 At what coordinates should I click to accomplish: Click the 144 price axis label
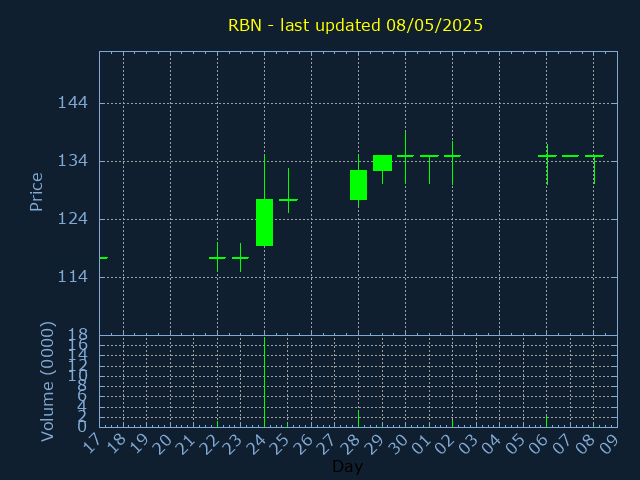pos(73,102)
